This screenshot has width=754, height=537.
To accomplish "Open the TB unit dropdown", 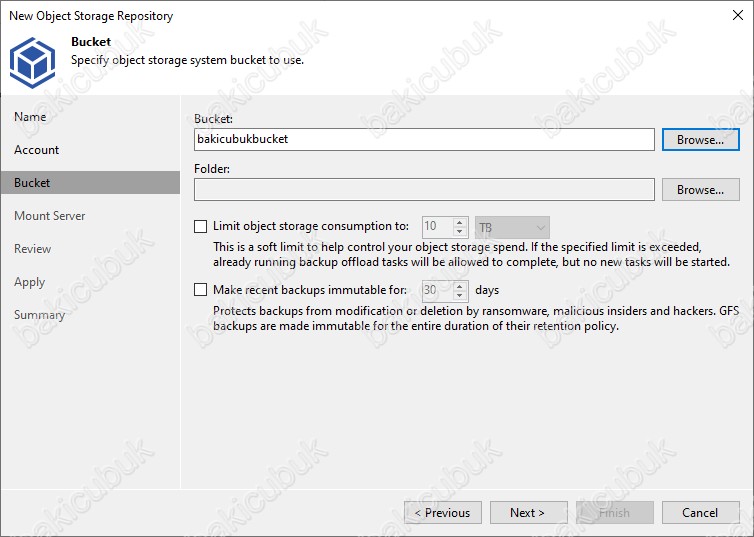I will [512, 227].
